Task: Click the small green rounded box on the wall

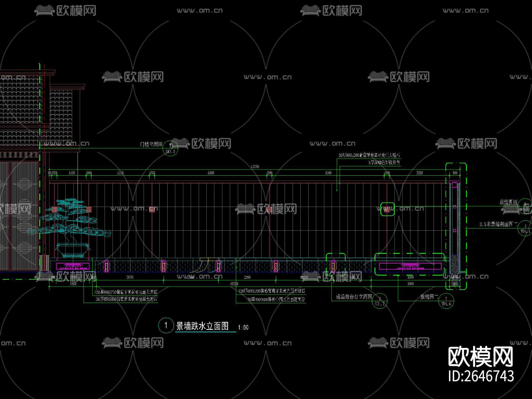Action: click(x=387, y=209)
